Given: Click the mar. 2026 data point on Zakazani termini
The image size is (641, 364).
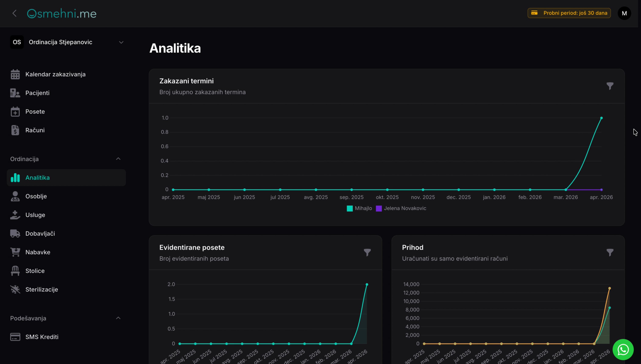Looking at the screenshot, I should pyautogui.click(x=566, y=190).
